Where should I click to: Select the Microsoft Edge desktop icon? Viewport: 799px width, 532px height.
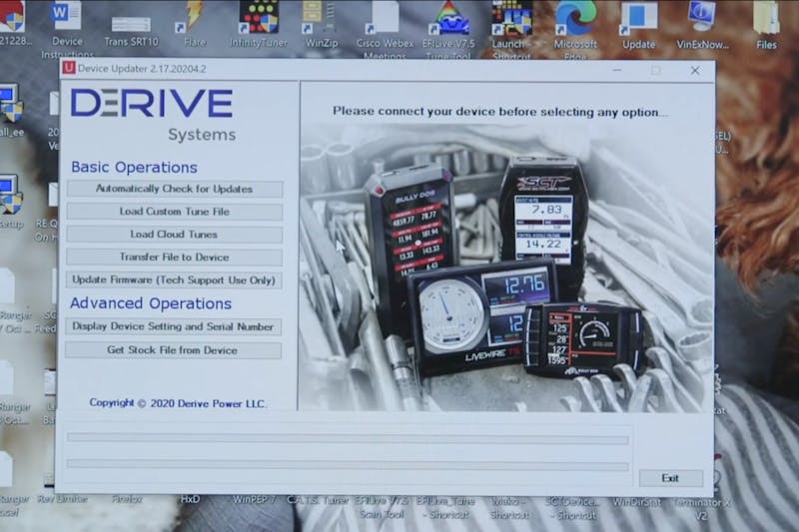point(576,17)
